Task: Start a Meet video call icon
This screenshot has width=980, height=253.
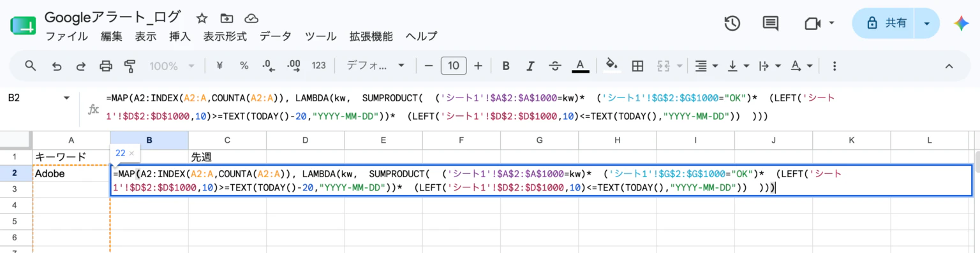Action: coord(812,24)
